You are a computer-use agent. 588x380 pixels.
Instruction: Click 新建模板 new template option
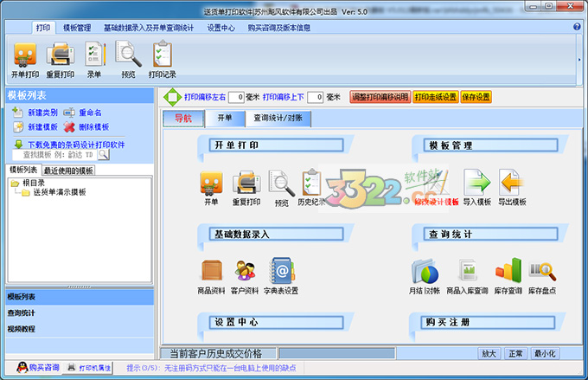coord(35,127)
